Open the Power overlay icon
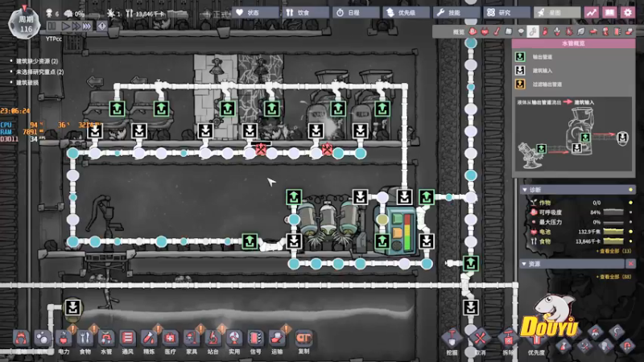Image resolution: width=644 pixels, height=362 pixels. 485,31
